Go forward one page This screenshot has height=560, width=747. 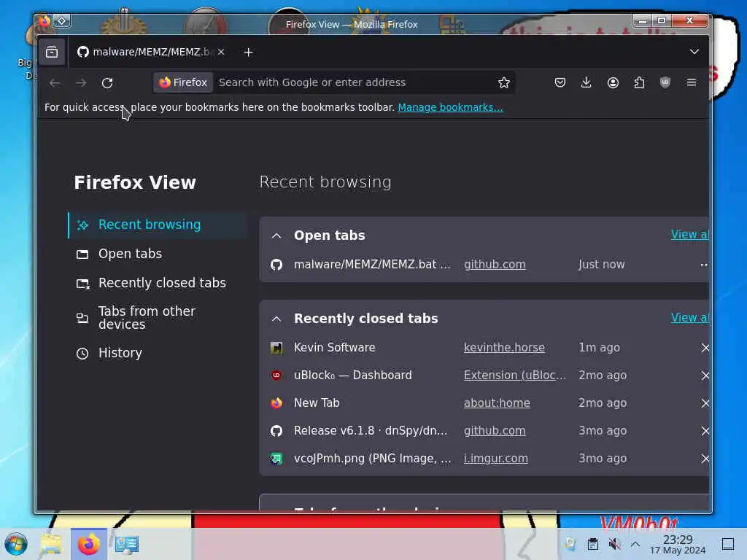81,83
